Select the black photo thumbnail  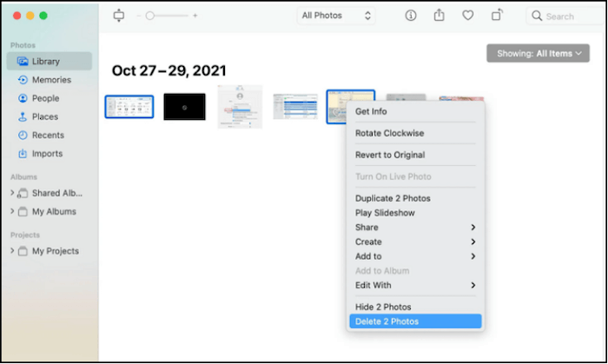[184, 107]
